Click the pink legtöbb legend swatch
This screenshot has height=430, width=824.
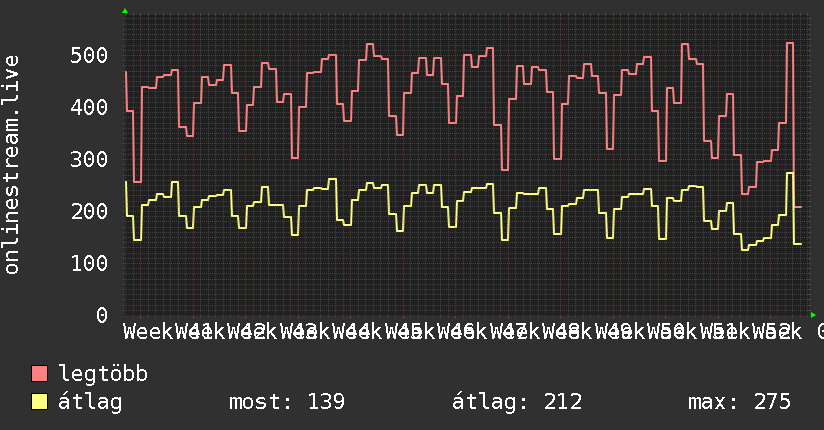point(39,373)
